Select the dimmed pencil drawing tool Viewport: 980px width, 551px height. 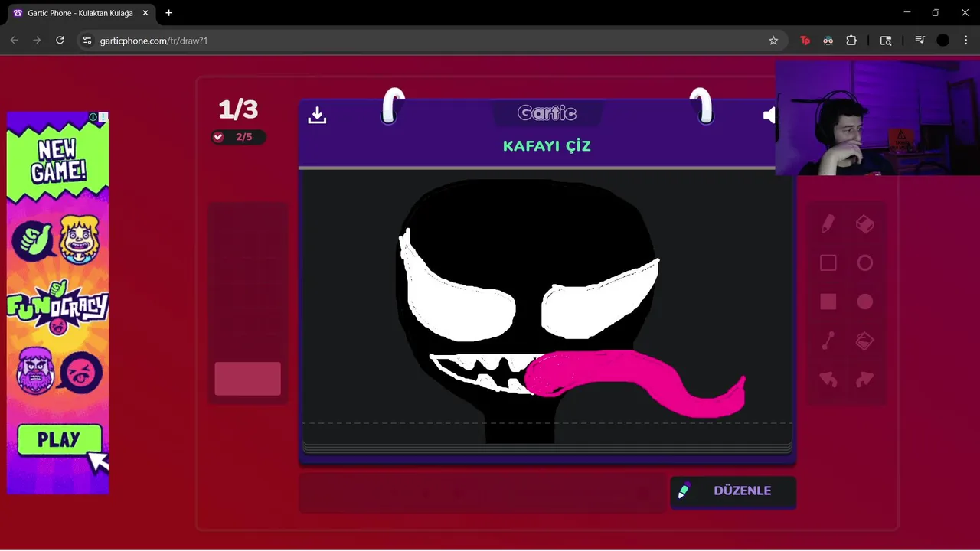click(828, 224)
